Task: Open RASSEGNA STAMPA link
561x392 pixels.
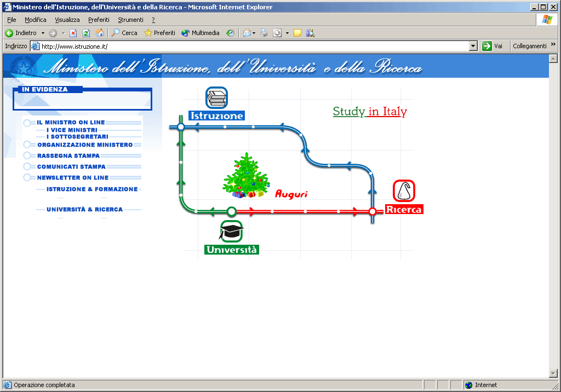Action: coord(68,155)
